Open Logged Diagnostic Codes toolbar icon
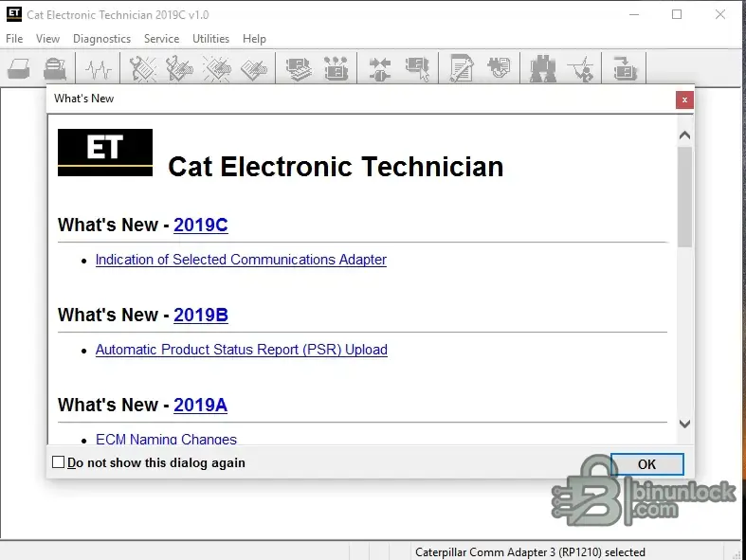 click(179, 68)
